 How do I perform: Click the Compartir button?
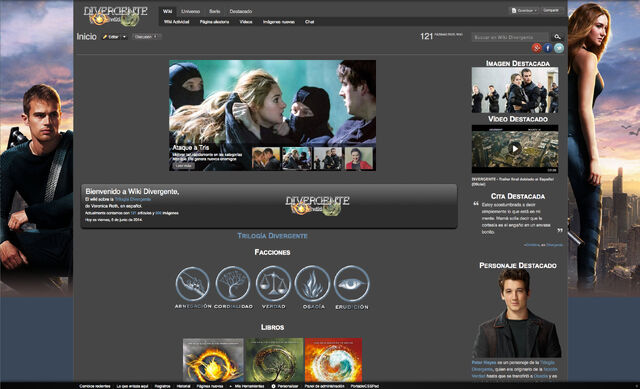[551, 10]
